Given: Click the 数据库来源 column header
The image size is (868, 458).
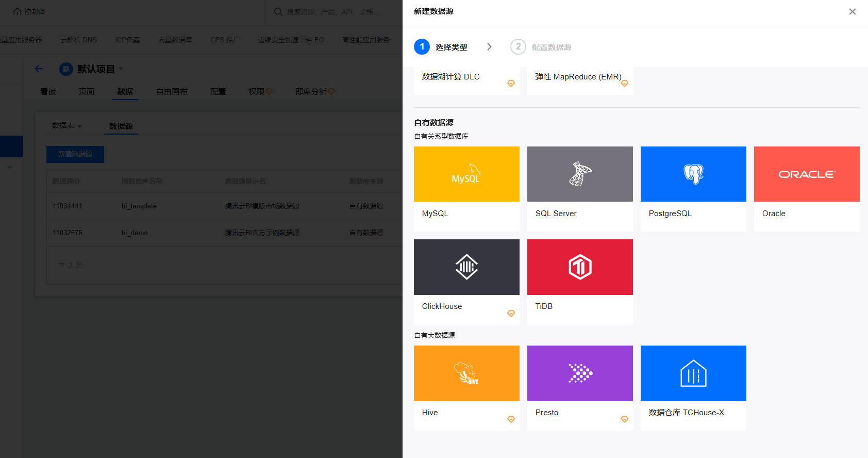Looking at the screenshot, I should point(366,181).
